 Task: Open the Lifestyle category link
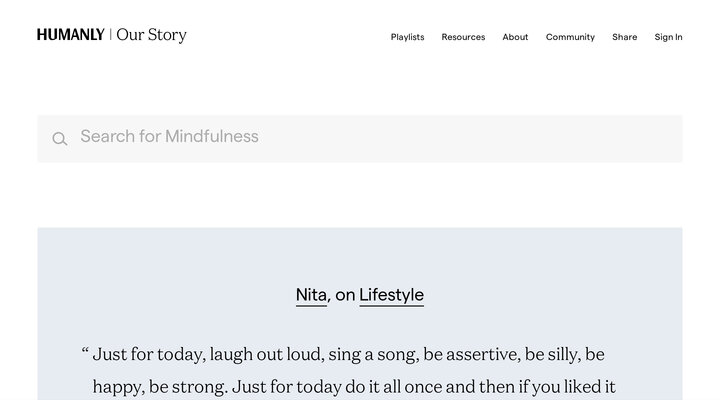pyautogui.click(x=391, y=295)
